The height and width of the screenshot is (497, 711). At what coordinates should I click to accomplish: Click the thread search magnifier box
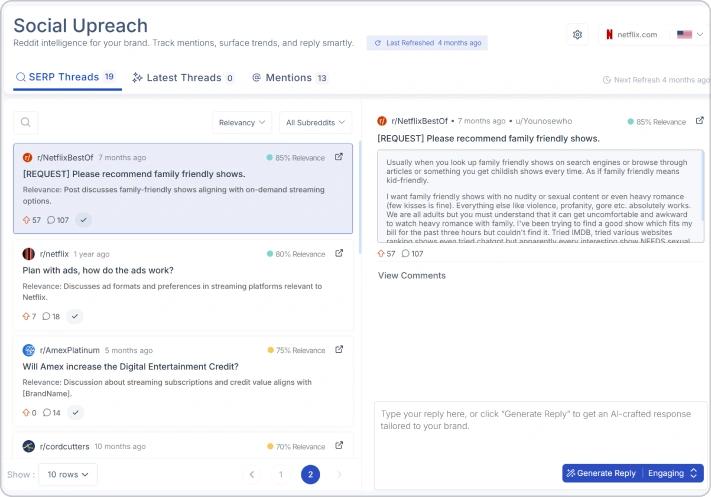[x=26, y=122]
